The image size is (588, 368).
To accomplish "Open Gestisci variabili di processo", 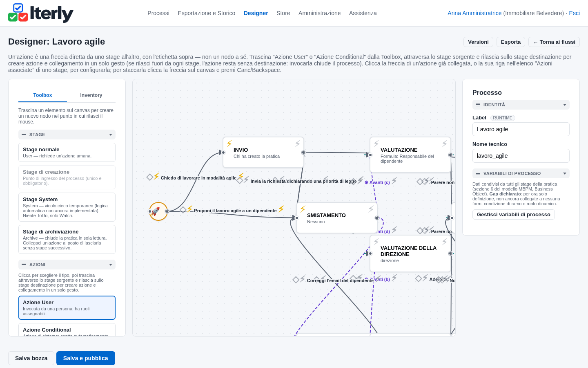I will (514, 215).
